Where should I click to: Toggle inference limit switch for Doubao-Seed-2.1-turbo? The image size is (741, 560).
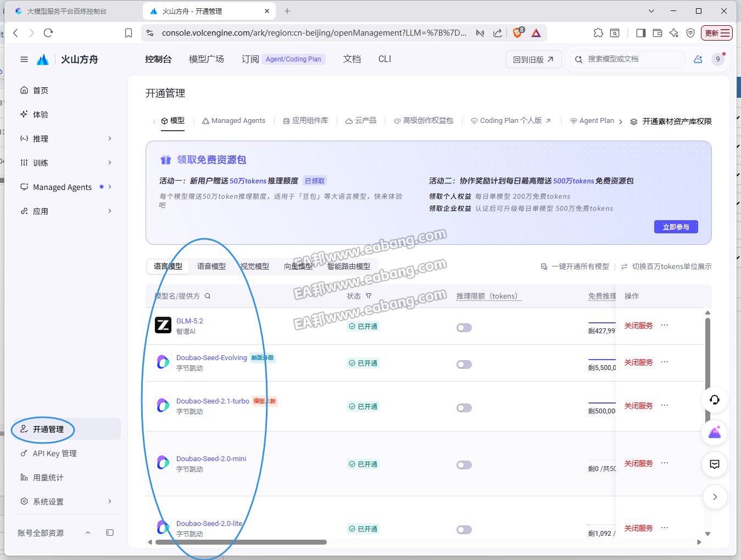coord(464,408)
